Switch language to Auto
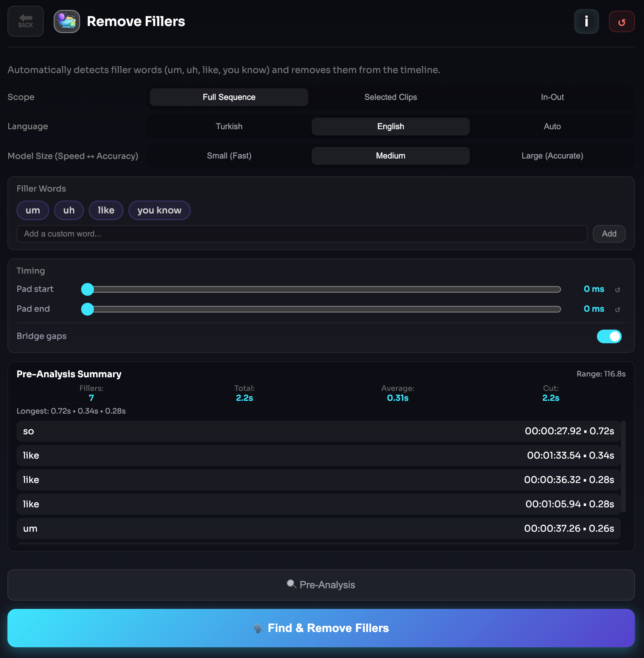644x658 pixels. pyautogui.click(x=552, y=127)
